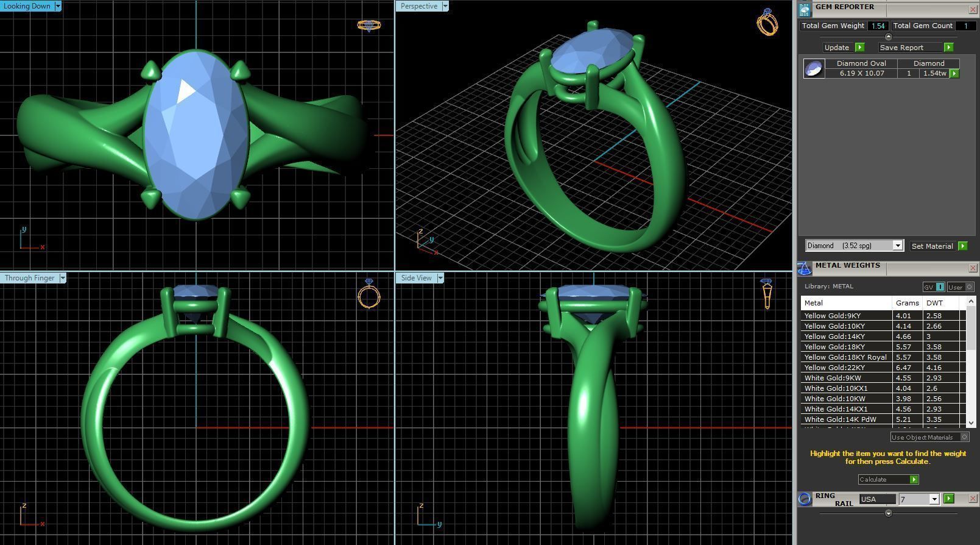This screenshot has height=545, width=980.
Task: Click the 6.19 X 10.07 gem size cell
Action: [x=861, y=73]
